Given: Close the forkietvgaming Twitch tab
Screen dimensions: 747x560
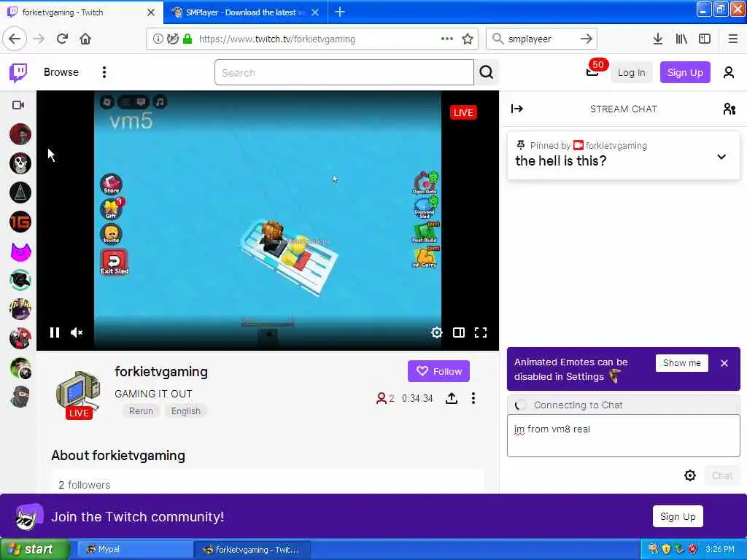Looking at the screenshot, I should click(x=151, y=12).
